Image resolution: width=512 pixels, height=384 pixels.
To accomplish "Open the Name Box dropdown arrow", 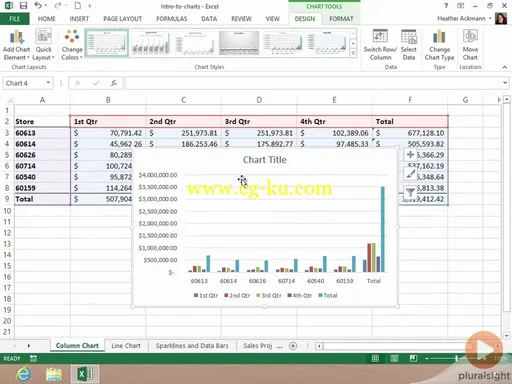I will pyautogui.click(x=48, y=83).
